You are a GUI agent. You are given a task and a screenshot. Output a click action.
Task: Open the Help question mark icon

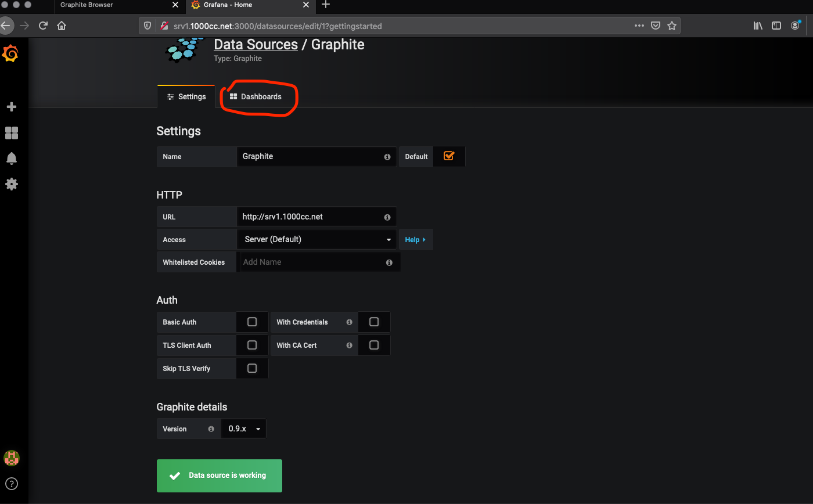(11, 483)
